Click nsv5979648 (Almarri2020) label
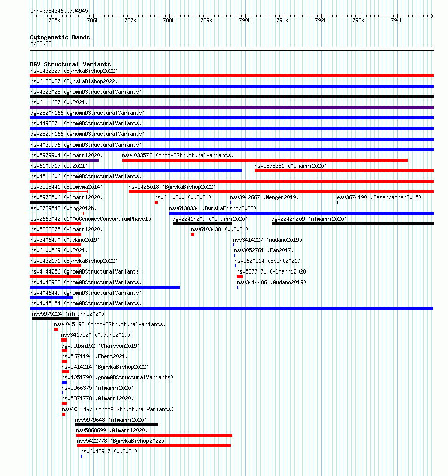The width and height of the screenshot is (448, 476). tap(111, 420)
